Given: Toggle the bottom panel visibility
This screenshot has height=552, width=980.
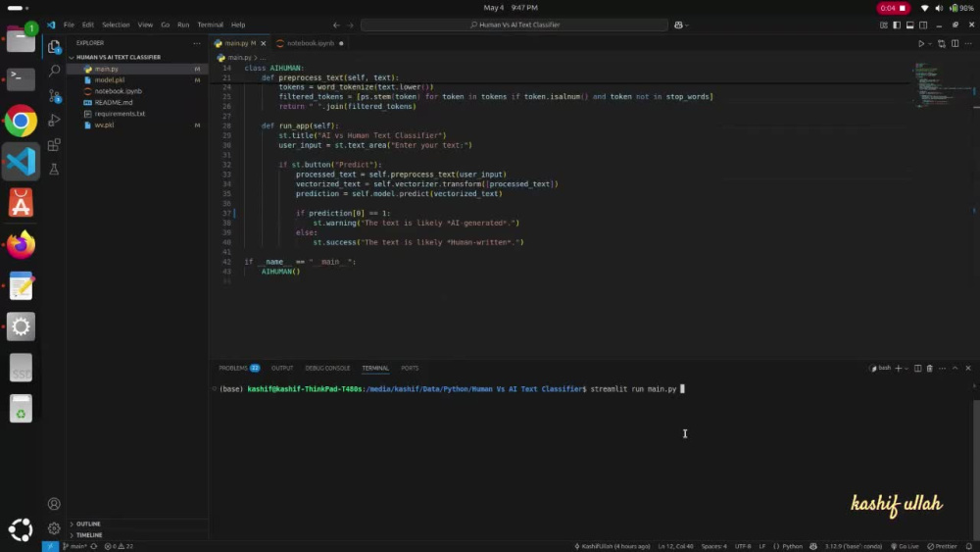Looking at the screenshot, I should 910,25.
